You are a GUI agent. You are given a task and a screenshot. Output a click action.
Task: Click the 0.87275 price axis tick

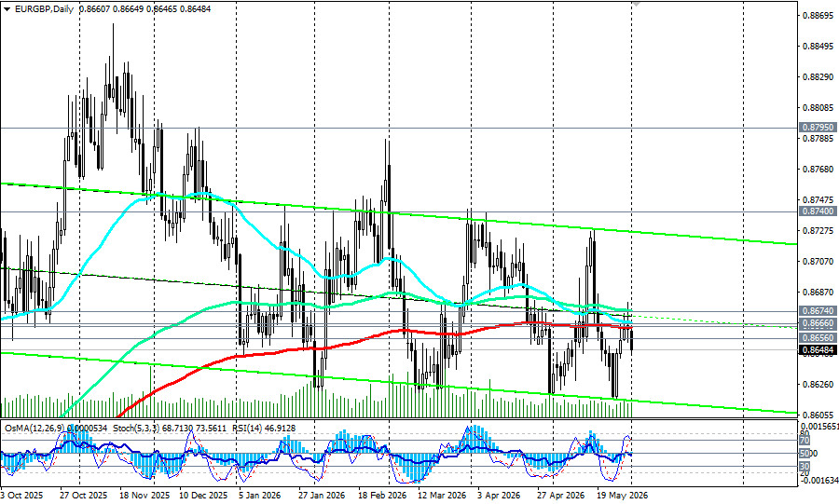(818, 230)
